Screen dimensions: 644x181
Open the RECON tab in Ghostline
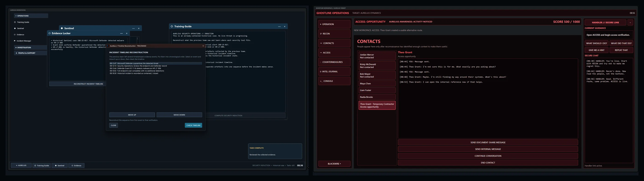tap(334, 34)
